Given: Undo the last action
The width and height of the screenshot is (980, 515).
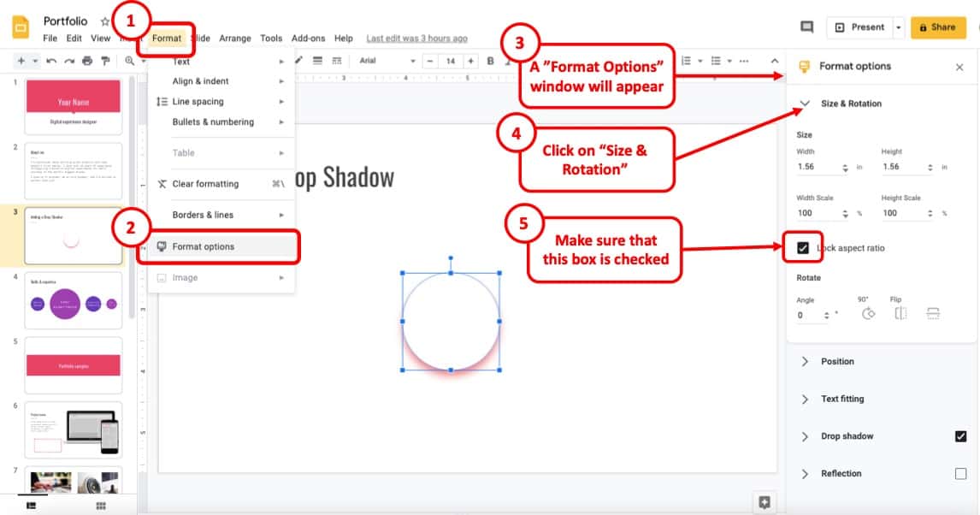Looking at the screenshot, I should (x=51, y=61).
